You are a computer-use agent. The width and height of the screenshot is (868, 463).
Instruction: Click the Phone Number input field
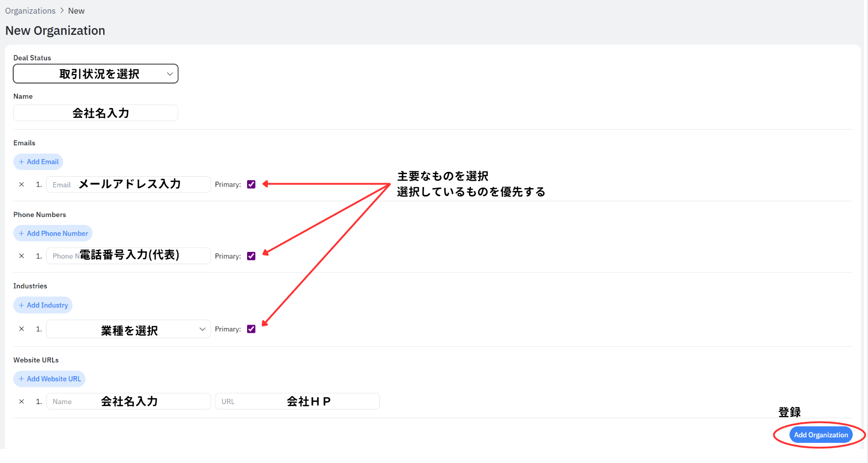coord(128,256)
